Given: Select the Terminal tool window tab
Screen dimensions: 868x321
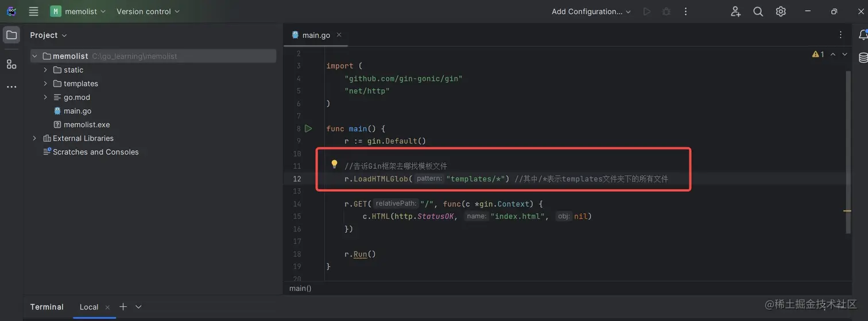Looking at the screenshot, I should [x=47, y=307].
